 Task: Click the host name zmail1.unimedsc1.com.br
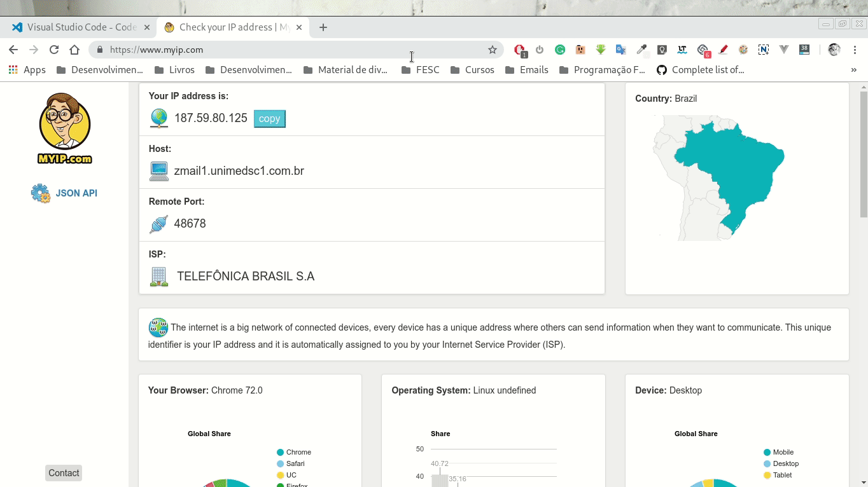[x=239, y=171]
